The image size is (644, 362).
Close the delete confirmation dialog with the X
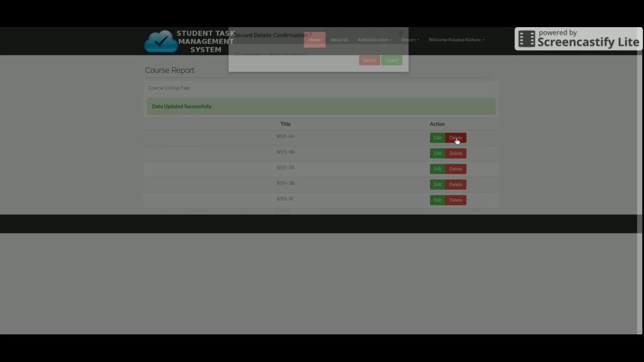tap(401, 34)
